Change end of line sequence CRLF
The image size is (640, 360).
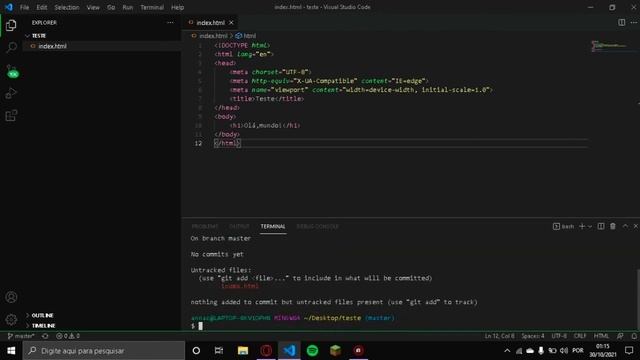click(580, 336)
